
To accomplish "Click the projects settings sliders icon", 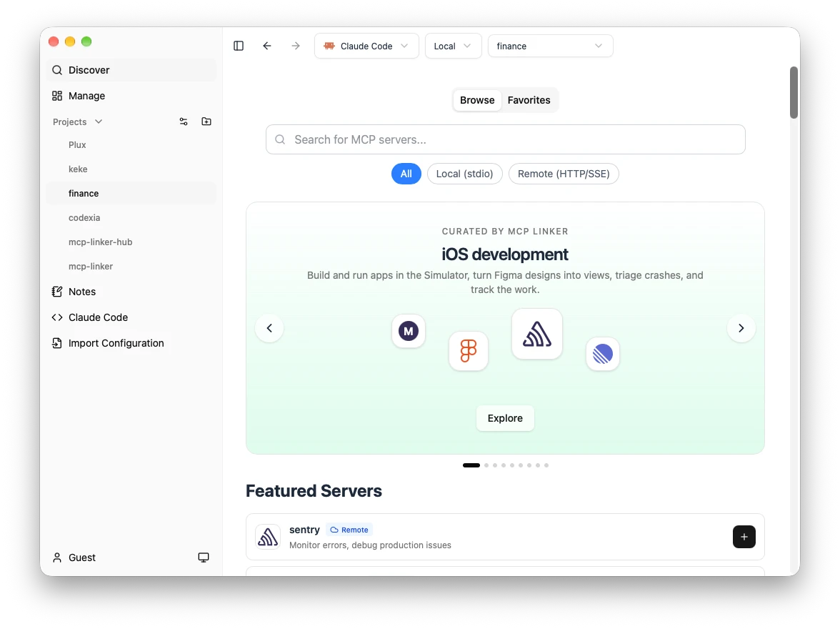I will pyautogui.click(x=183, y=122).
